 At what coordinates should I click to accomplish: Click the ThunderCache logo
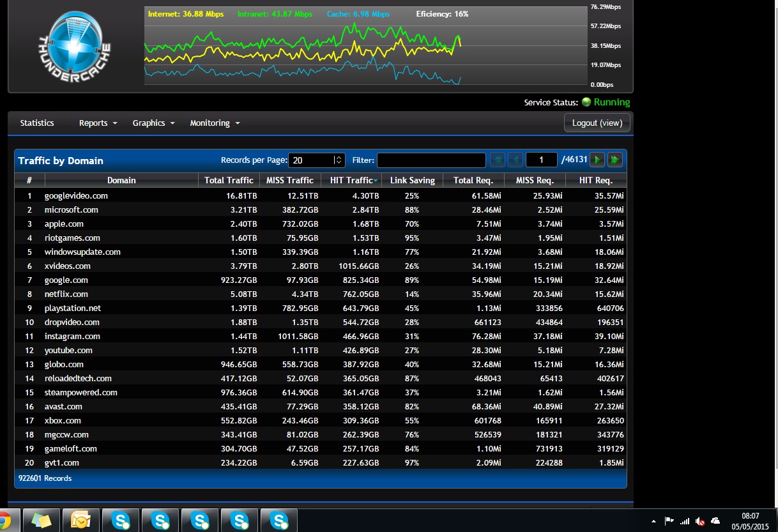click(74, 46)
